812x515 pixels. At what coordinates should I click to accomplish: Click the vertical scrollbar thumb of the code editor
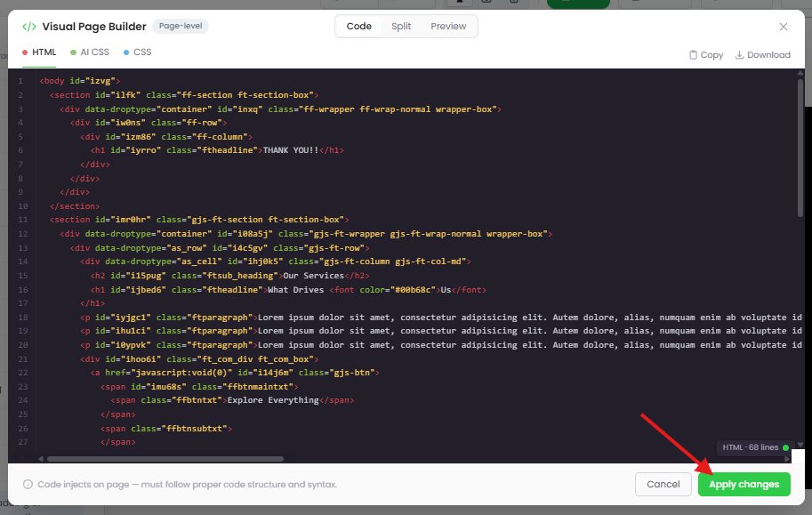pos(800,148)
